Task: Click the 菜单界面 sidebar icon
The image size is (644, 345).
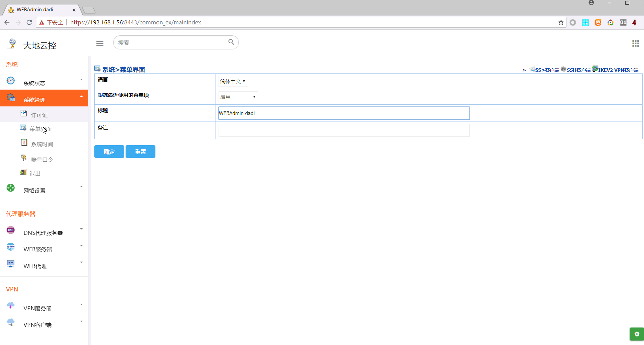Action: click(23, 128)
